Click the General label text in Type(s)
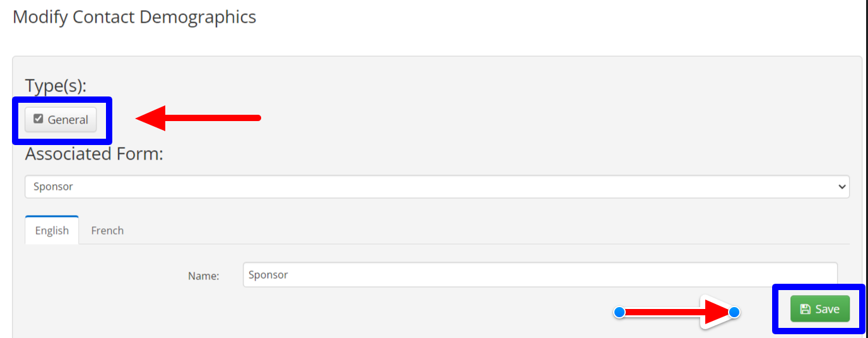Screen dimensions: 868x338 [67, 120]
